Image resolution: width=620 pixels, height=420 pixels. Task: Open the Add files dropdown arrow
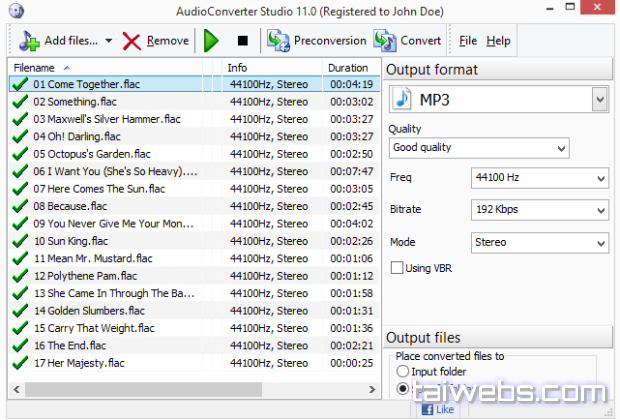coord(108,41)
